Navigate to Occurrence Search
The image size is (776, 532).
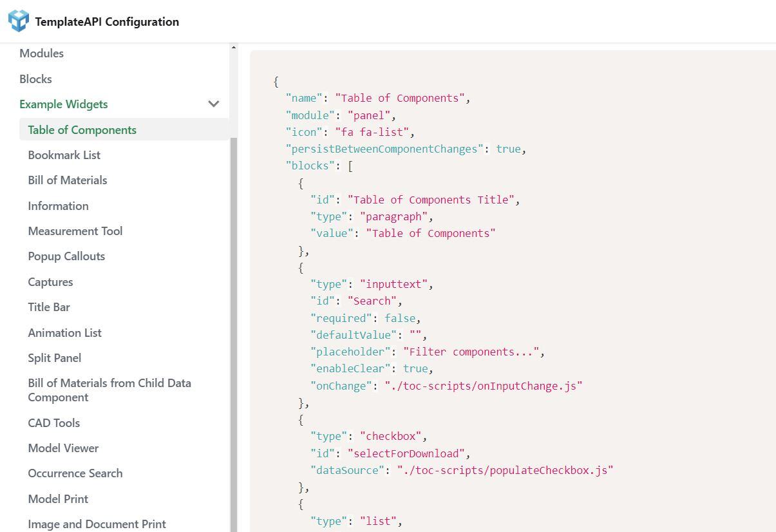tap(75, 473)
